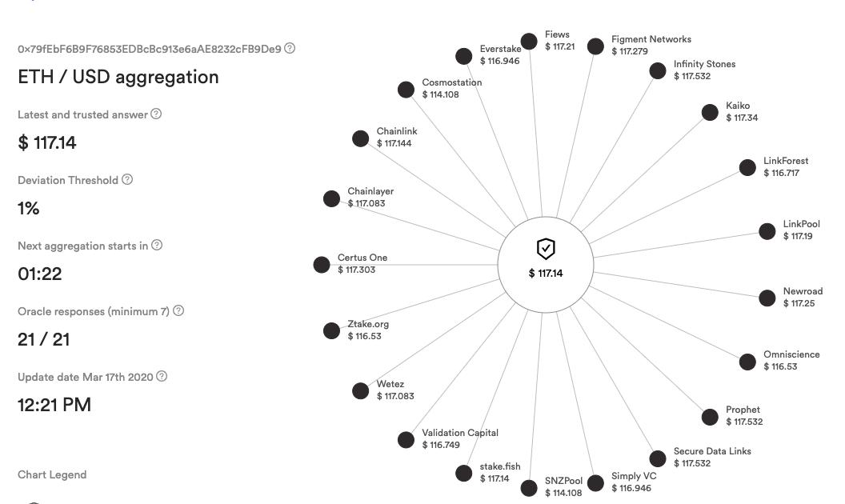Select the Cosmostation oracle node dot
The image size is (845, 504).
tap(406, 90)
